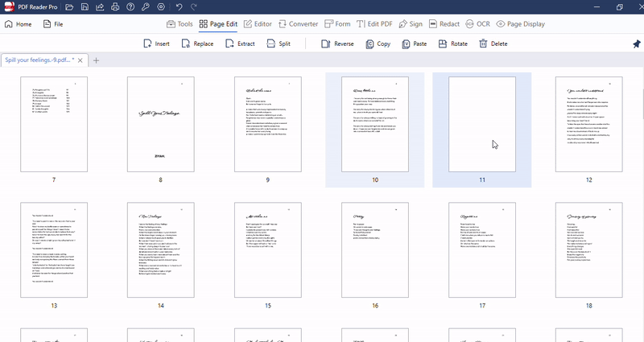Open the Redact tab
The image size is (644, 342).
444,24
